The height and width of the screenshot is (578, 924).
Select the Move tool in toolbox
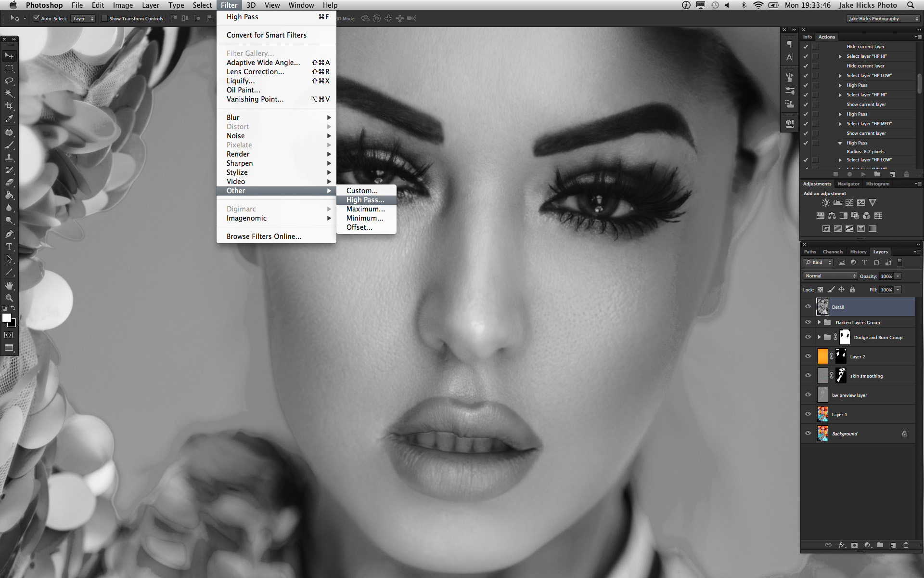click(x=9, y=56)
